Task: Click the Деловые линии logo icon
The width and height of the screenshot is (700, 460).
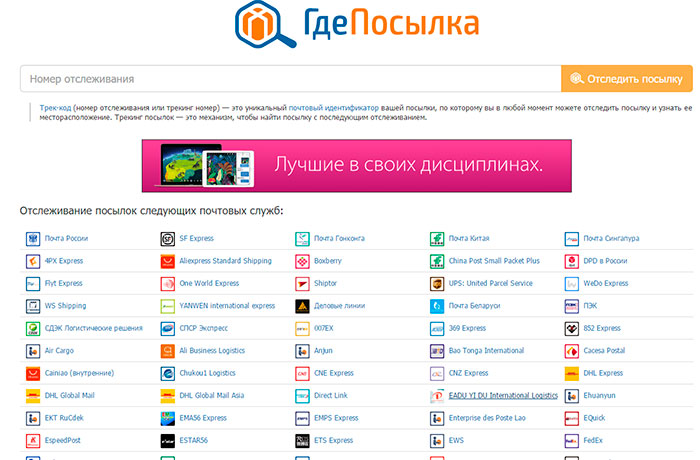Action: (302, 306)
